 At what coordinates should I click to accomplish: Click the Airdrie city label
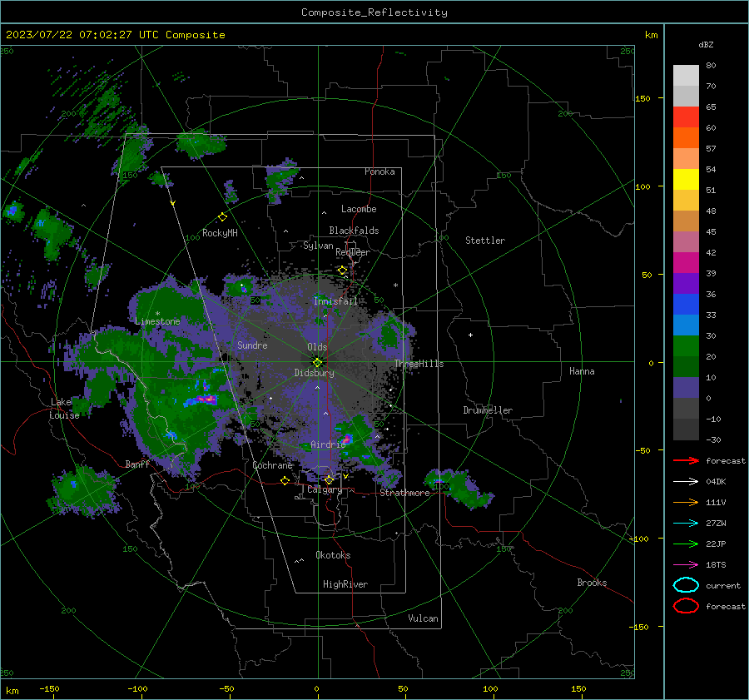328,444
